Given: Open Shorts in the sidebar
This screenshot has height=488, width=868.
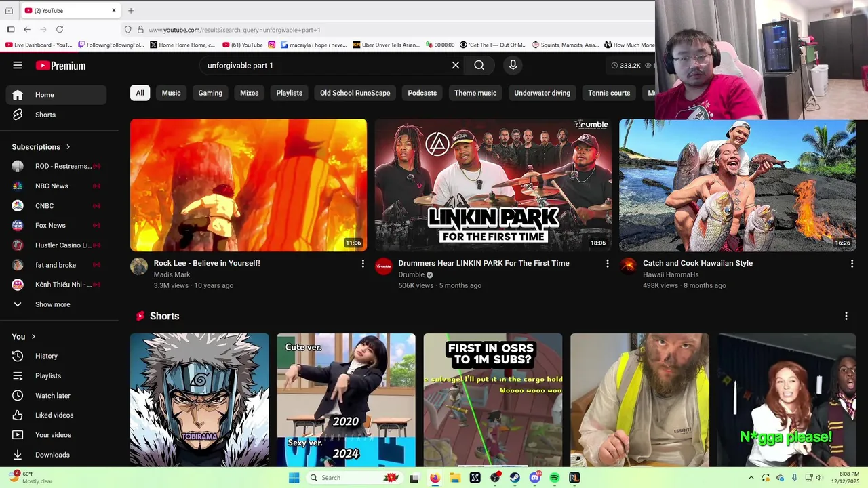Looking at the screenshot, I should tap(56, 115).
